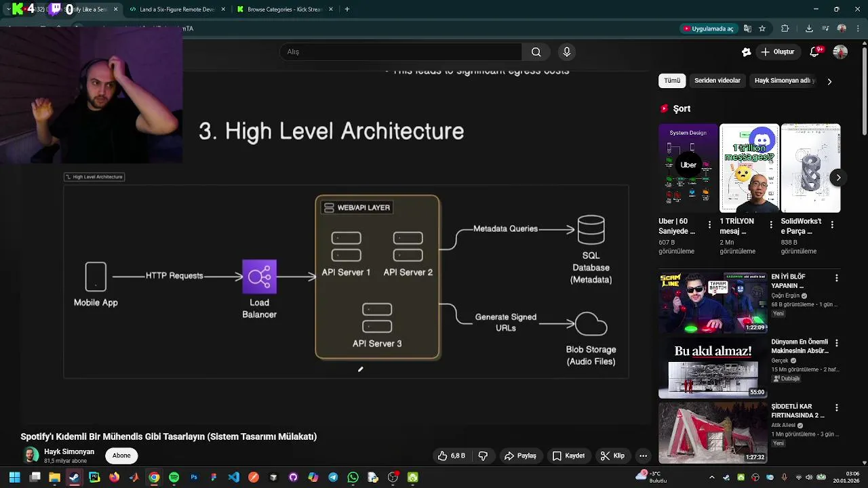Toggle microphone icon in system tray

[784, 477]
